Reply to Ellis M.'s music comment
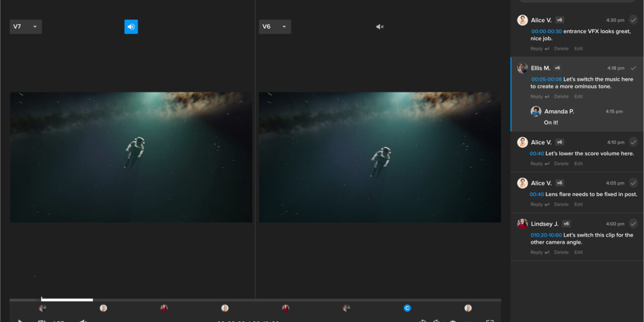644x322 pixels. 540,97
